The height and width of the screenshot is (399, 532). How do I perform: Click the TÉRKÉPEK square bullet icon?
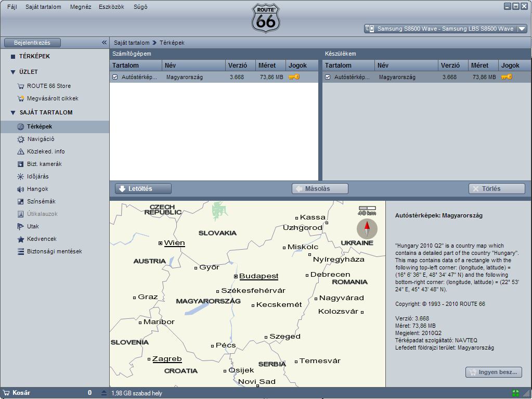[x=13, y=57]
